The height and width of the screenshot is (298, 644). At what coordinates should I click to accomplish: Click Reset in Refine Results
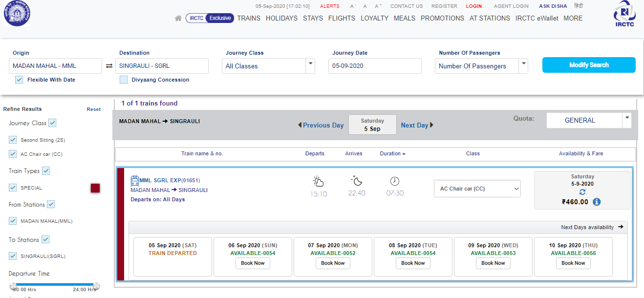94,109
